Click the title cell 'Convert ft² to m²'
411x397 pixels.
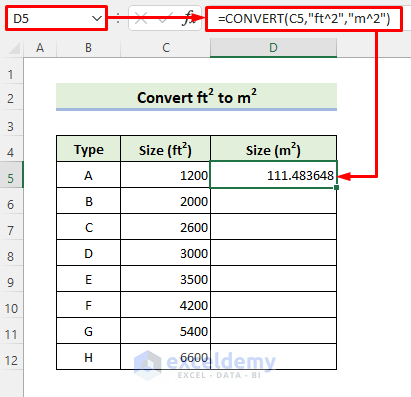(x=197, y=97)
